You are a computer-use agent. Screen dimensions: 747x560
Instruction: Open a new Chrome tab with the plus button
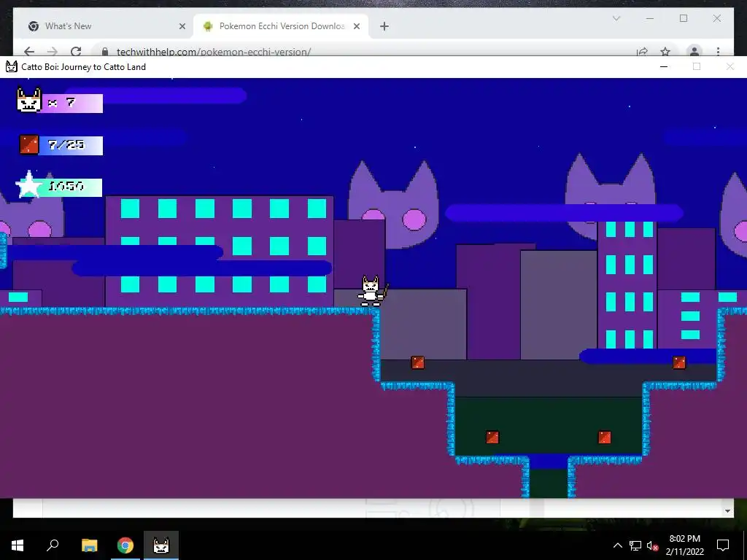click(384, 26)
